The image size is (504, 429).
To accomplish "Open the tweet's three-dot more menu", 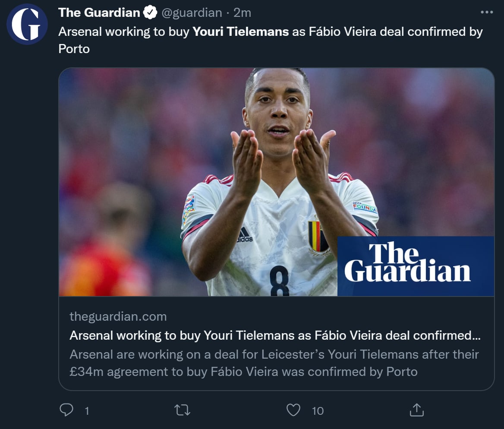I will tap(486, 13).
